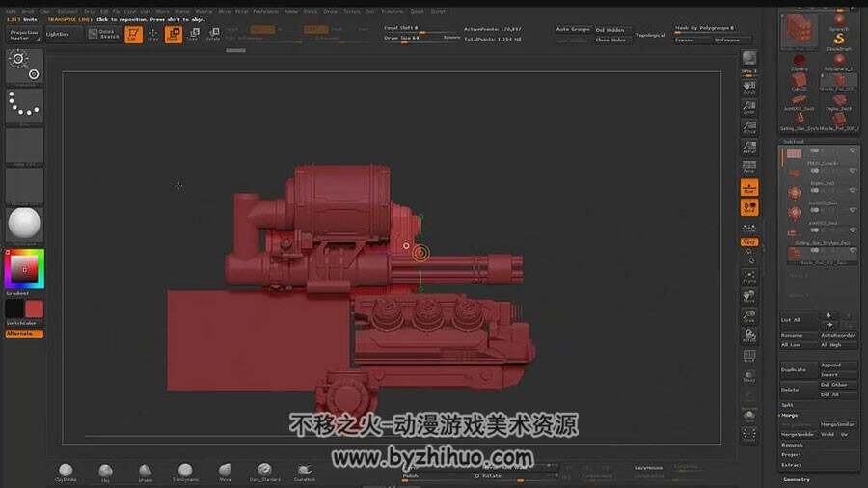This screenshot has height=488, width=868.
Task: Adjust the Focal Shift slider
Action: (x=420, y=28)
